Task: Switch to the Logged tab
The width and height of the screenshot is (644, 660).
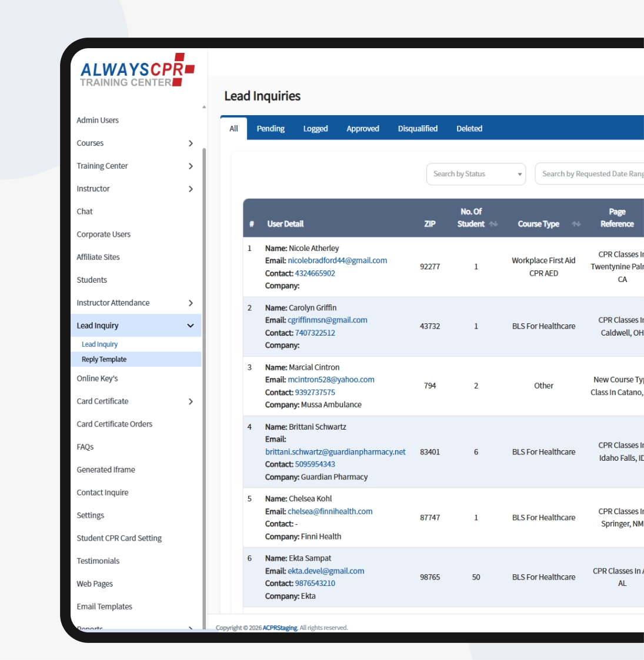Action: pyautogui.click(x=315, y=128)
